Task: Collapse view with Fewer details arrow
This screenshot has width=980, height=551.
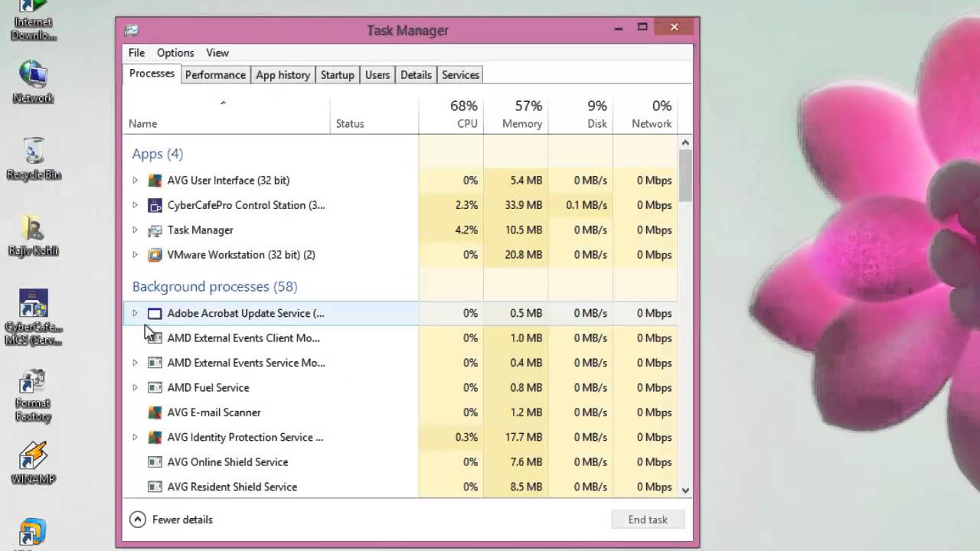Action: pyautogui.click(x=138, y=520)
